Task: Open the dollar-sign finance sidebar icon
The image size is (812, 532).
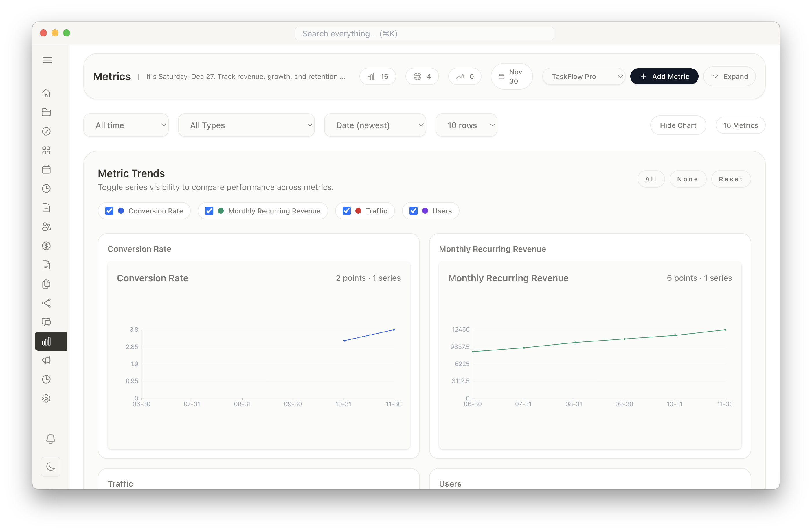Action: tap(46, 246)
